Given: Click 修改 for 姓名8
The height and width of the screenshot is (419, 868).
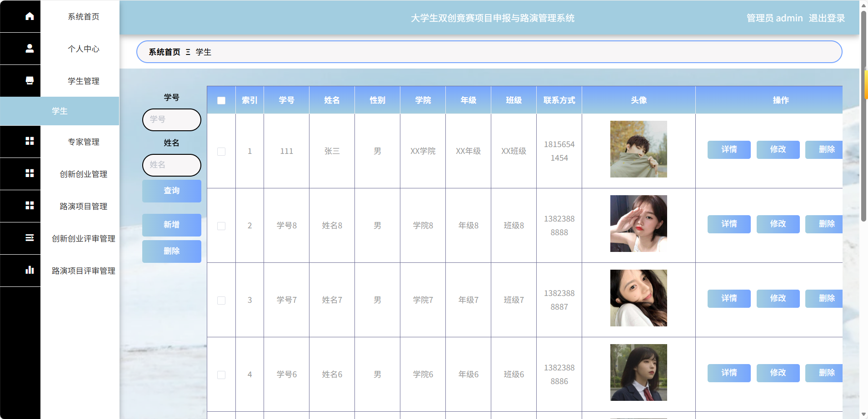Looking at the screenshot, I should [x=778, y=224].
